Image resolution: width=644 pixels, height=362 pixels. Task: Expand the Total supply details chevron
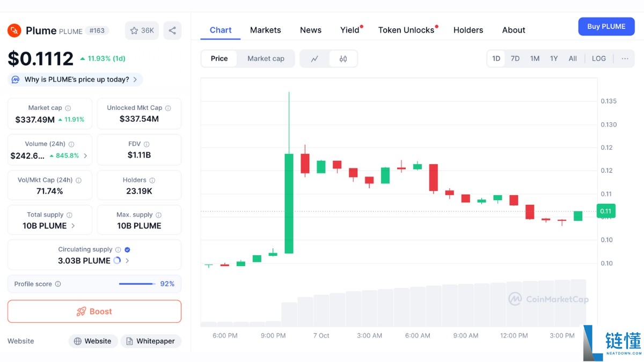(73, 226)
